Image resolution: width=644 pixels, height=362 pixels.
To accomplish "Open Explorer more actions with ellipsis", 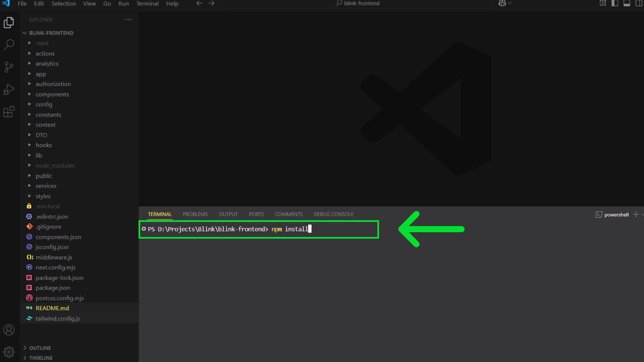I will [128, 19].
